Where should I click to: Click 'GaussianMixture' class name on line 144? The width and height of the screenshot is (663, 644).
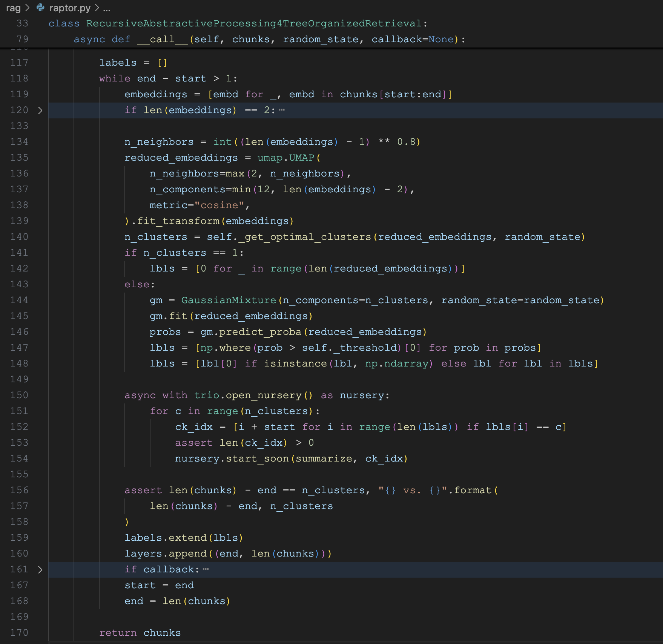point(229,300)
